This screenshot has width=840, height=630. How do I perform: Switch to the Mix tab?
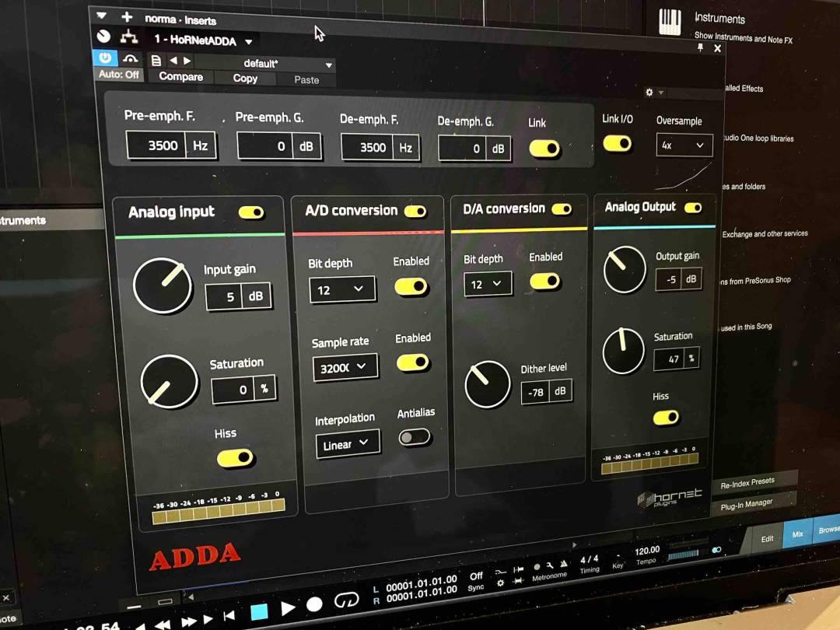[798, 534]
